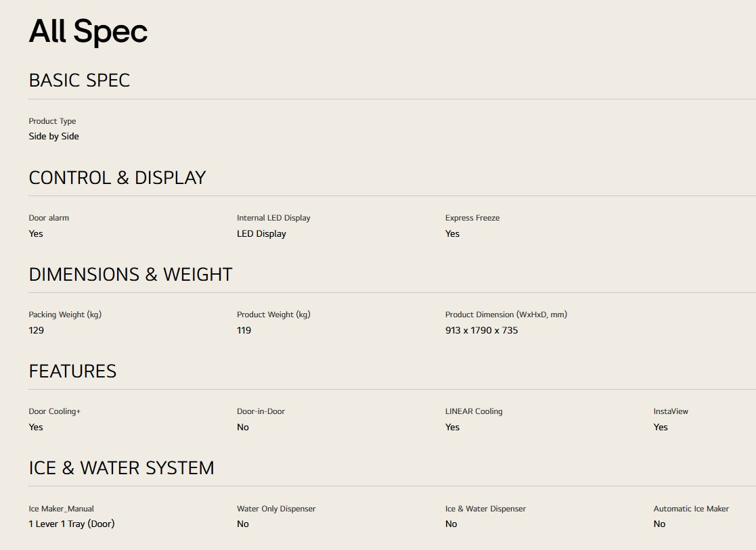The image size is (756, 550).
Task: Select the FEATURES section heading
Action: pos(73,371)
